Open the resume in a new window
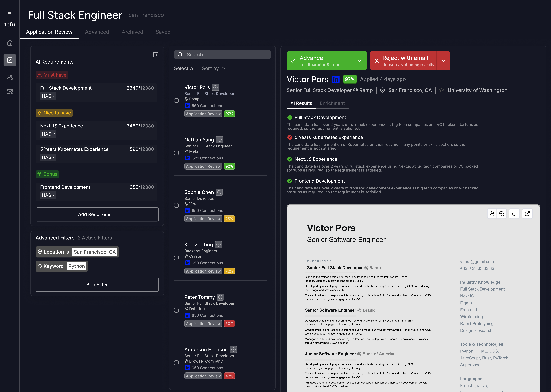 point(527,214)
